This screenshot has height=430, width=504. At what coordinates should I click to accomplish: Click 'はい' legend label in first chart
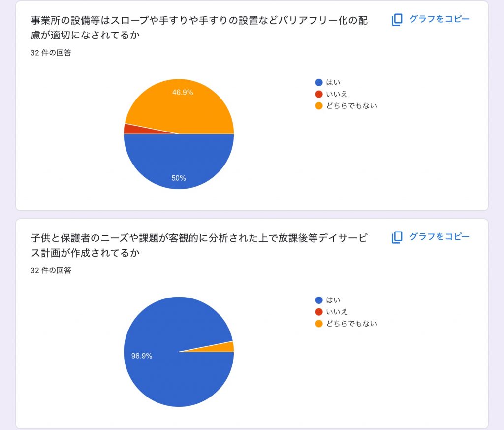point(333,82)
